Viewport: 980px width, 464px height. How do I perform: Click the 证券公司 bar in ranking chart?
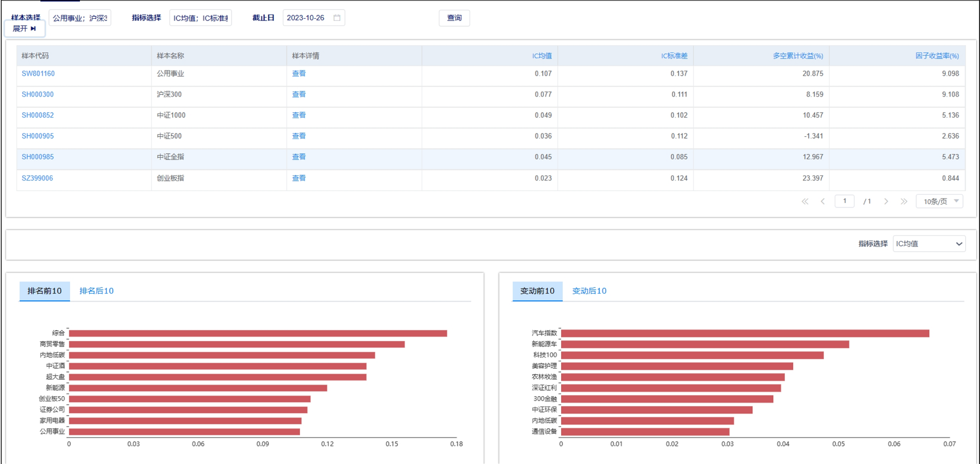pos(188,410)
